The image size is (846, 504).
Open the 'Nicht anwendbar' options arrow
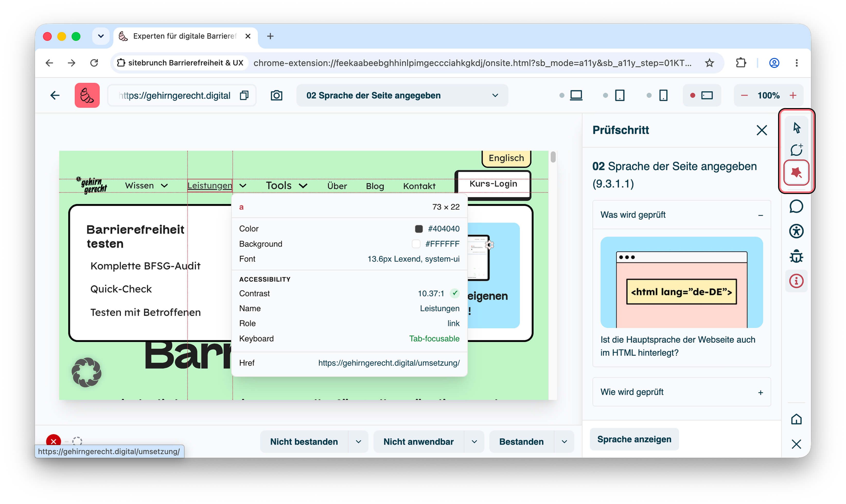click(474, 441)
